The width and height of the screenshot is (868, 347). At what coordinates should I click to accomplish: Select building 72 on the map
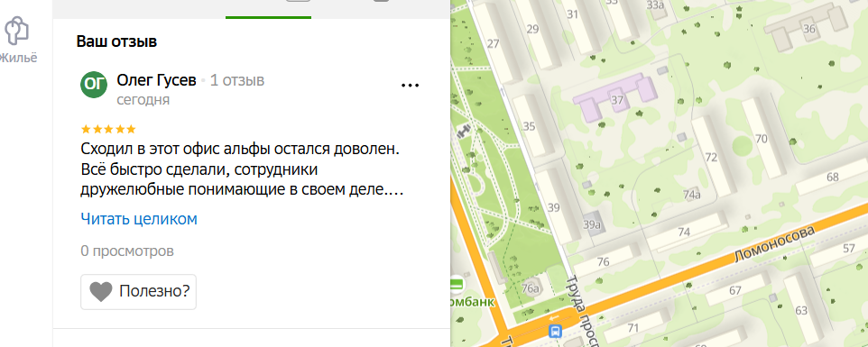711,158
